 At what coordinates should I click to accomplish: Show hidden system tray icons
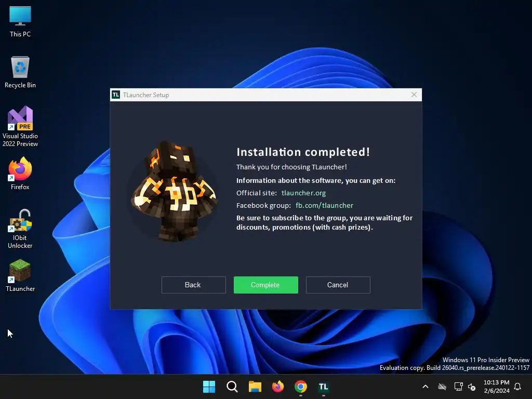(425, 387)
